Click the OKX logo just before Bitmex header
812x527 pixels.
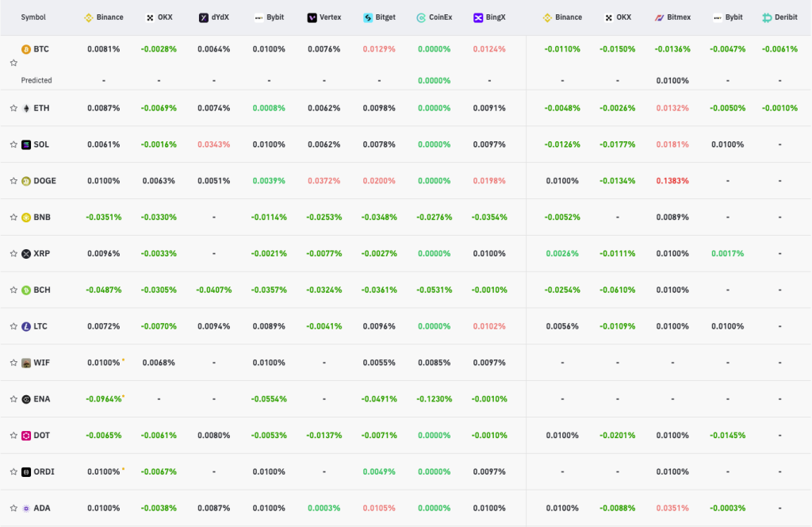pos(608,17)
